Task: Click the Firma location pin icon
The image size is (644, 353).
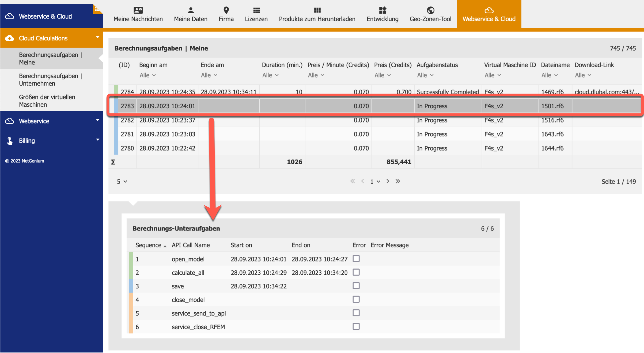Action: pos(226,10)
